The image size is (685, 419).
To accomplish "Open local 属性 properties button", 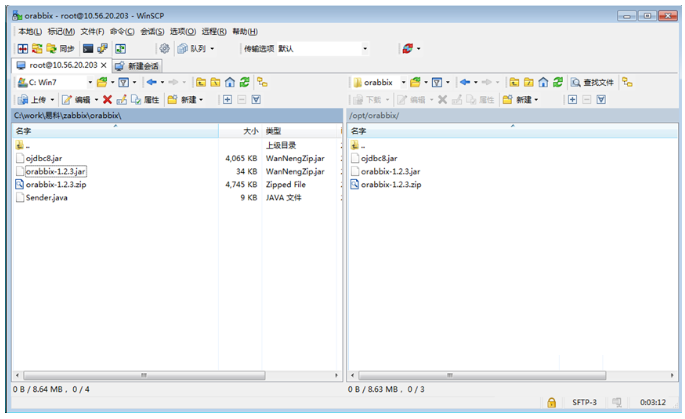I will pos(145,100).
